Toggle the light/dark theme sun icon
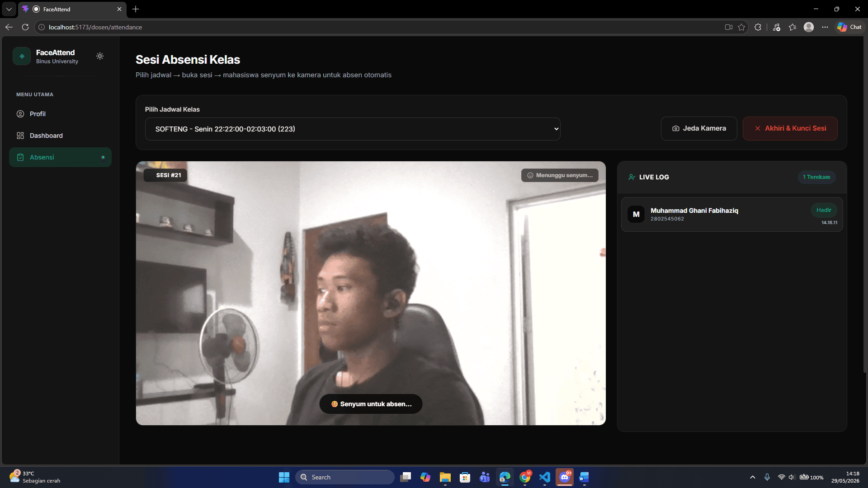The width and height of the screenshot is (868, 488). click(100, 56)
